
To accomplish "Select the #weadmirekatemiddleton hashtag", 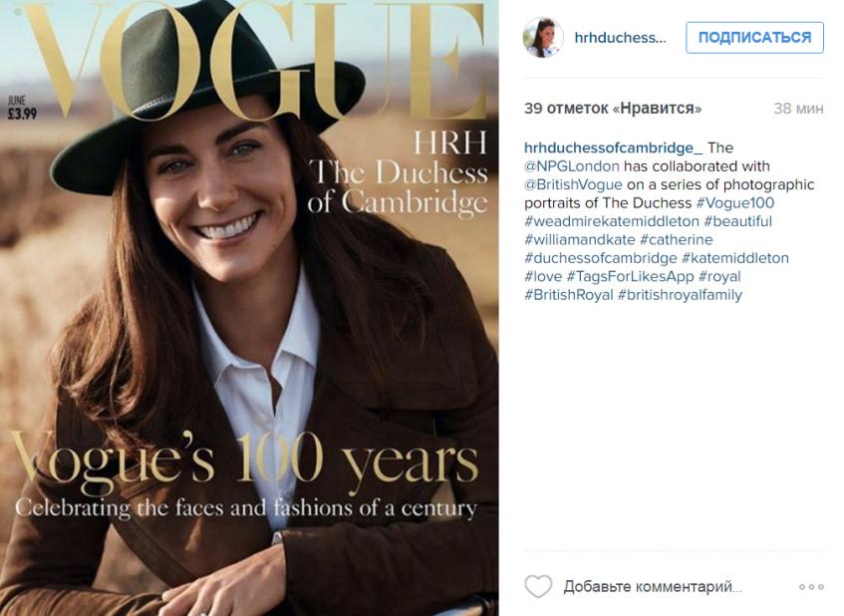I will [612, 221].
